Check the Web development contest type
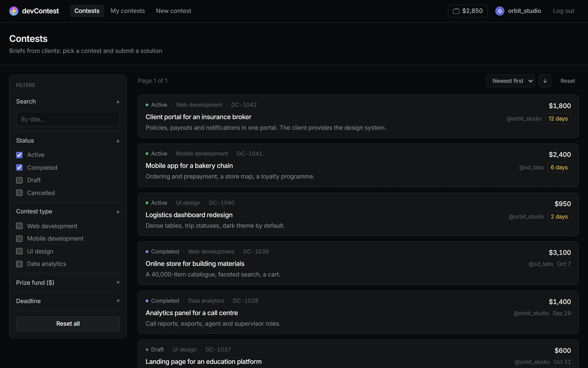Image resolution: width=588 pixels, height=368 pixels. pyautogui.click(x=19, y=226)
